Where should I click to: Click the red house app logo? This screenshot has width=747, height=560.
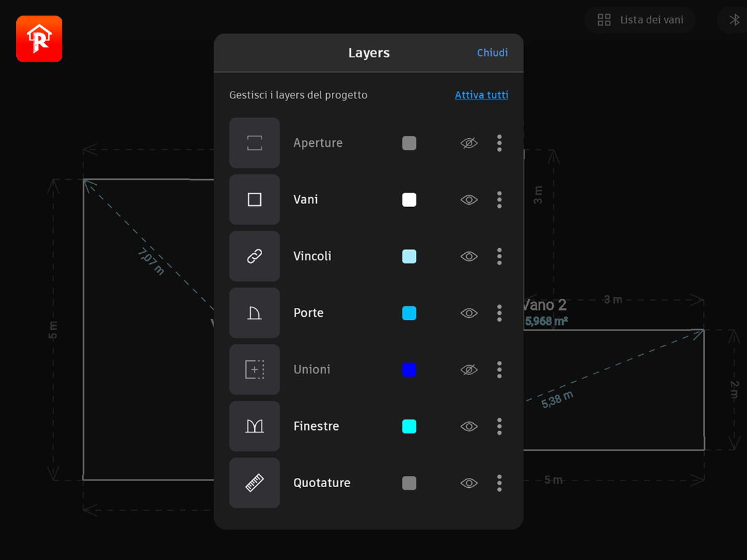[39, 39]
